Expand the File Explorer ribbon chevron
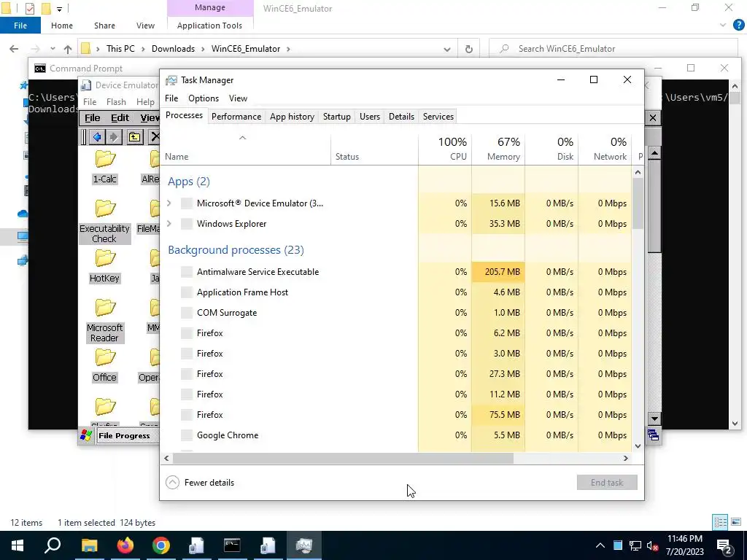The height and width of the screenshot is (560, 747). 723,26
